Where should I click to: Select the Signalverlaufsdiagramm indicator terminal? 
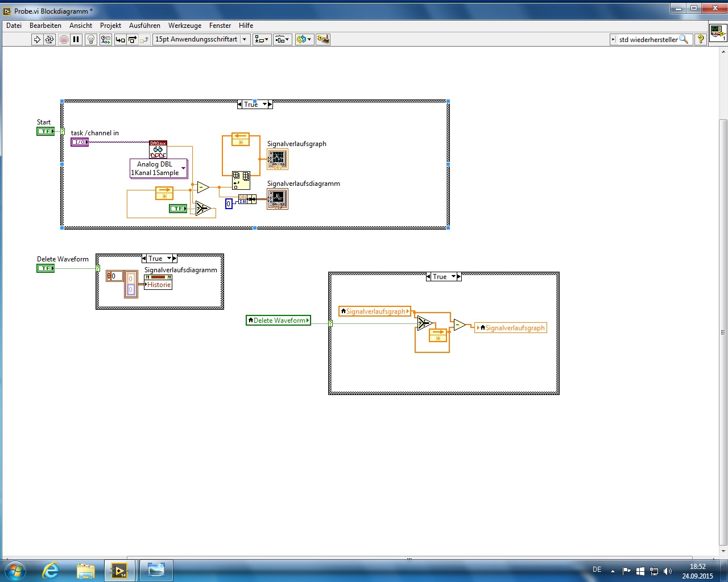278,199
